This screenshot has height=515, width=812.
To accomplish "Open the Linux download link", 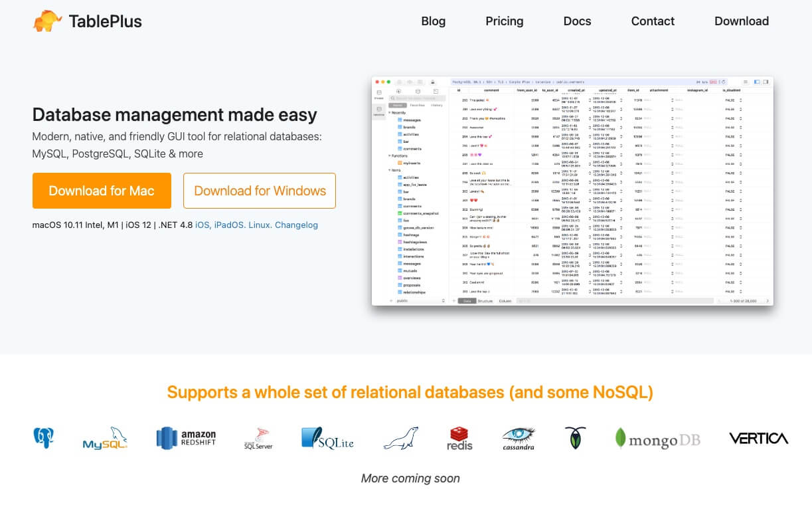I will coord(260,225).
